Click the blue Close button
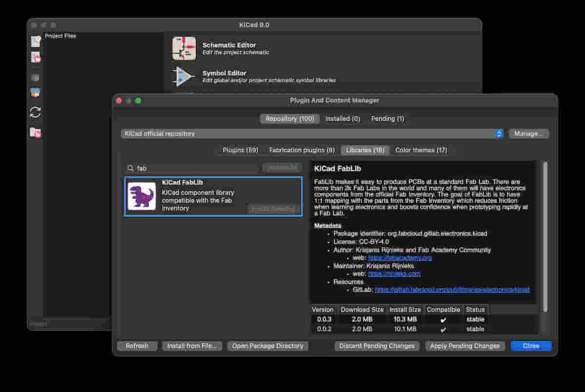The image size is (585, 392). (531, 346)
